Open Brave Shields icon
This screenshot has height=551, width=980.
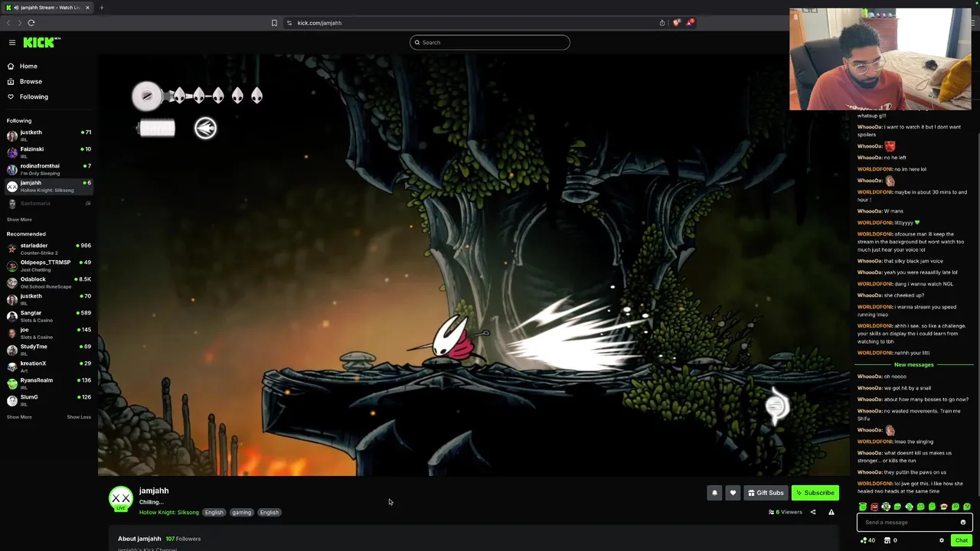(676, 23)
